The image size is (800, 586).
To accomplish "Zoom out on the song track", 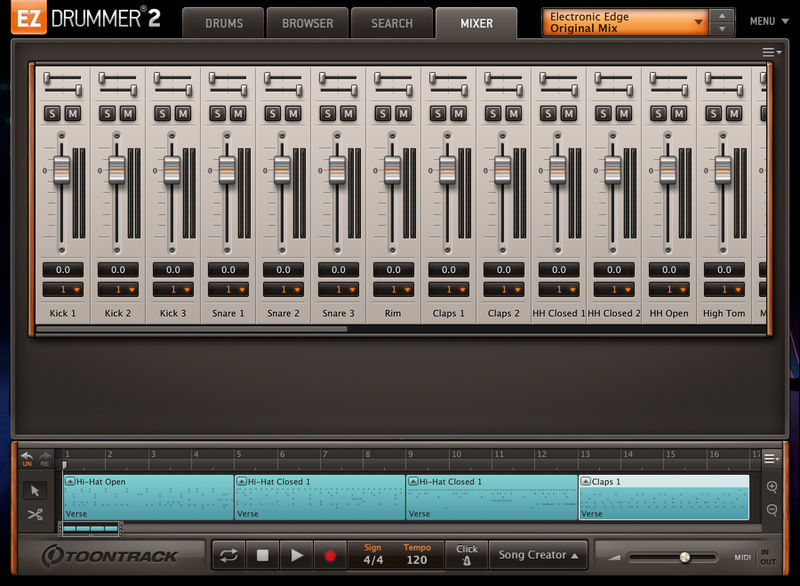I will coord(771,509).
